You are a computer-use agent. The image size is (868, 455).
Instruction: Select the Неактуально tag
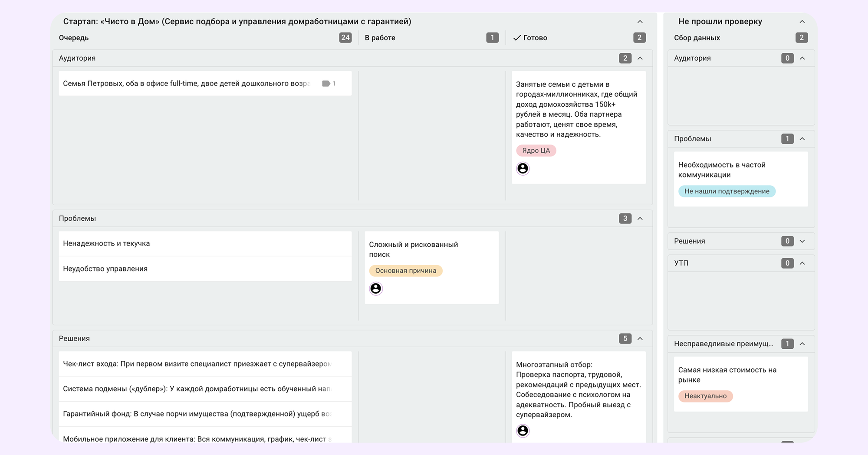705,396
